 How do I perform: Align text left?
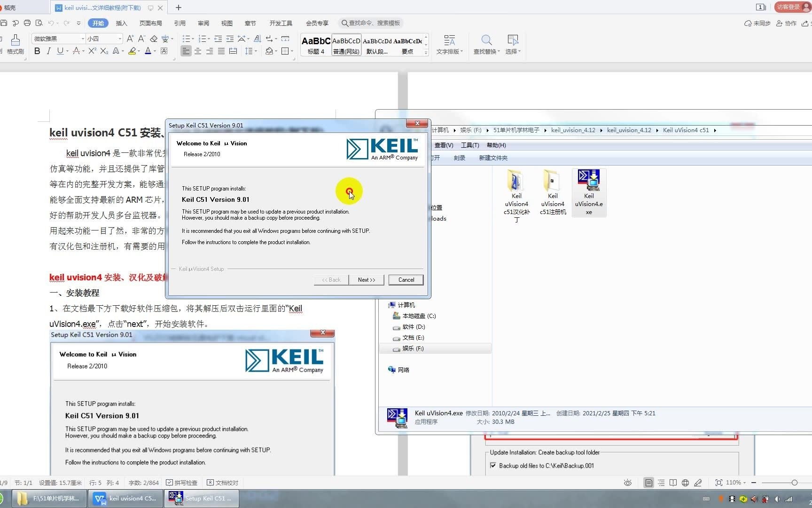186,51
